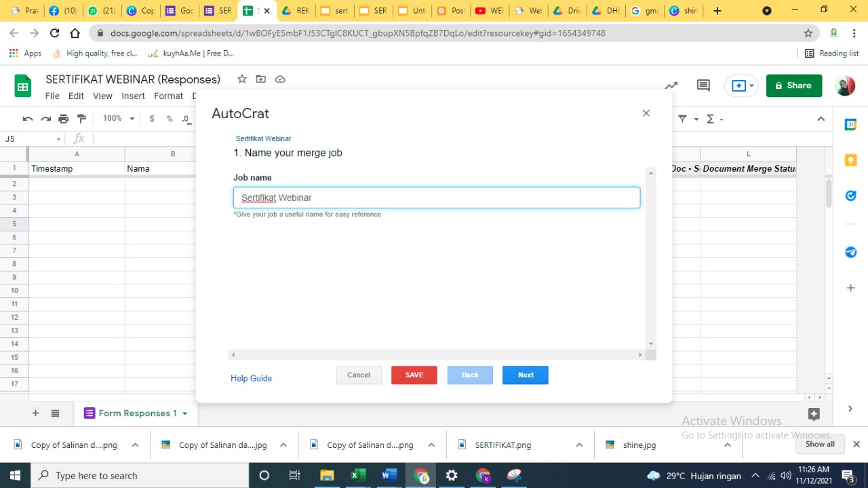Click the red SAVE button

tap(414, 375)
